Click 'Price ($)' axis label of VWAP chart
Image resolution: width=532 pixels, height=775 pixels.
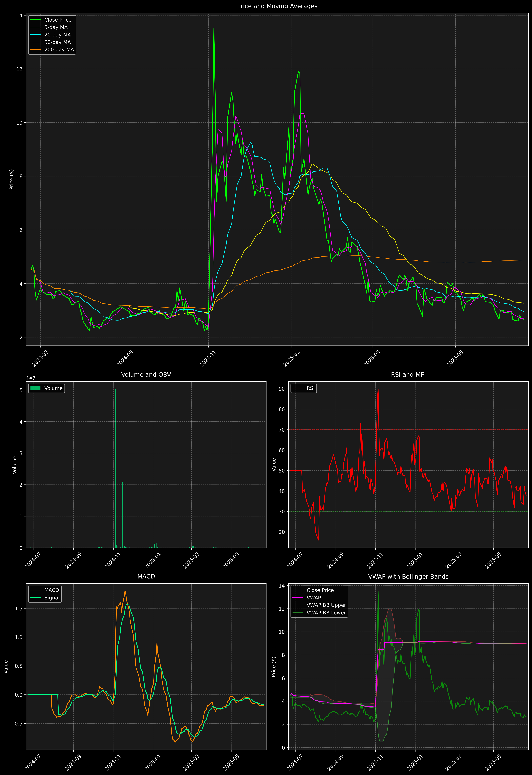274,667
